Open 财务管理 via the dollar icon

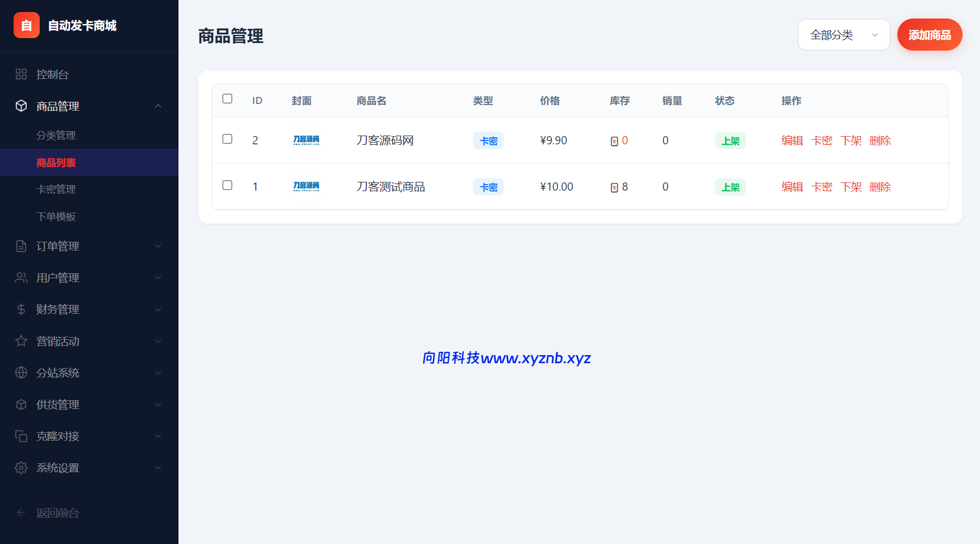point(21,309)
